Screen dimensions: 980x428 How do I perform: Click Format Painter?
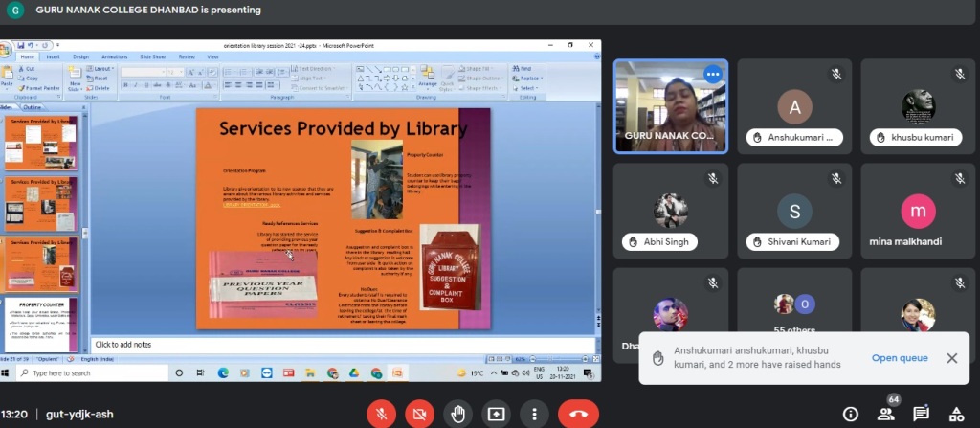[38, 88]
